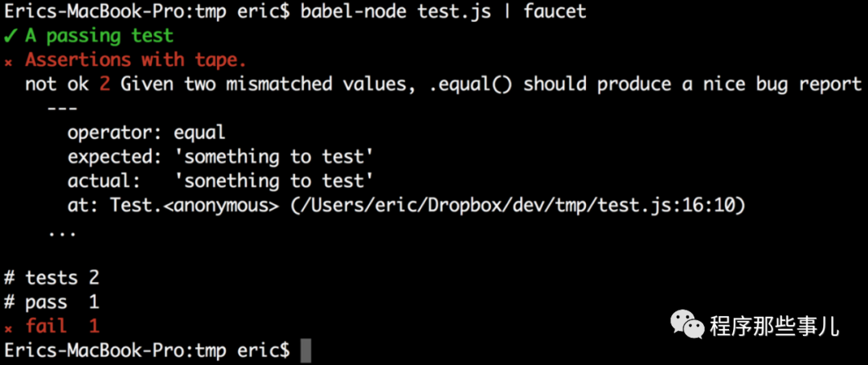The height and width of the screenshot is (365, 868).
Task: Click the red Assertions with tape. heading
Action: (x=136, y=60)
